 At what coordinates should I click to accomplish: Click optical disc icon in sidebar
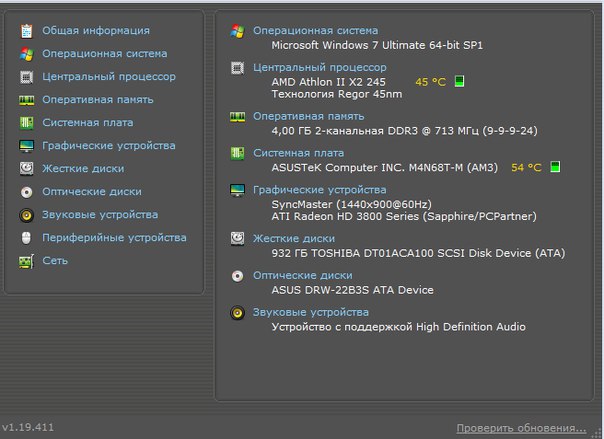26,192
